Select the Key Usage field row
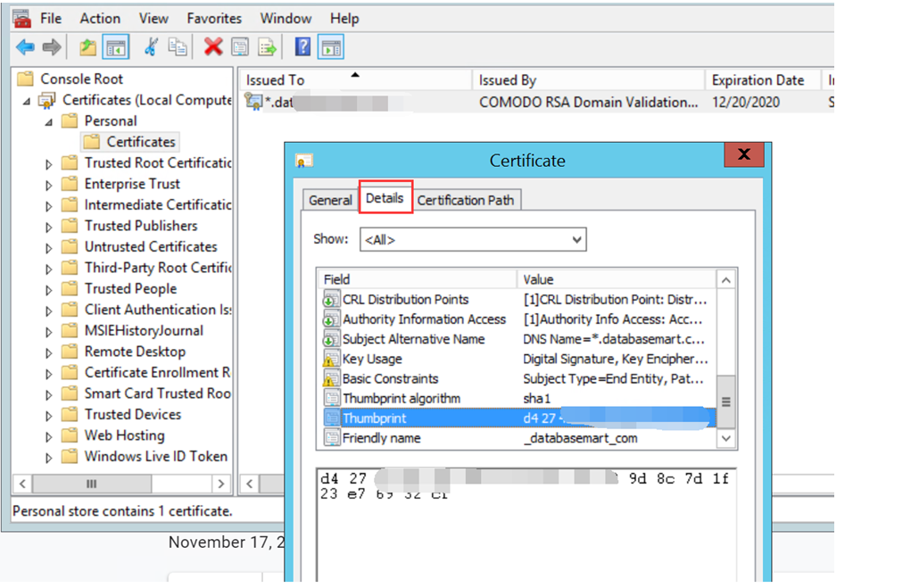 (519, 359)
